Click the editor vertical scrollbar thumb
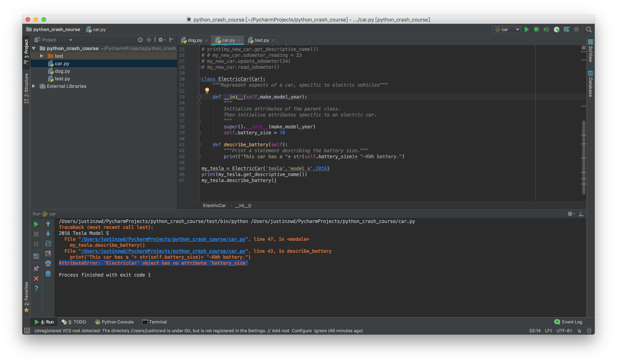This screenshot has height=364, width=617. tap(583, 158)
